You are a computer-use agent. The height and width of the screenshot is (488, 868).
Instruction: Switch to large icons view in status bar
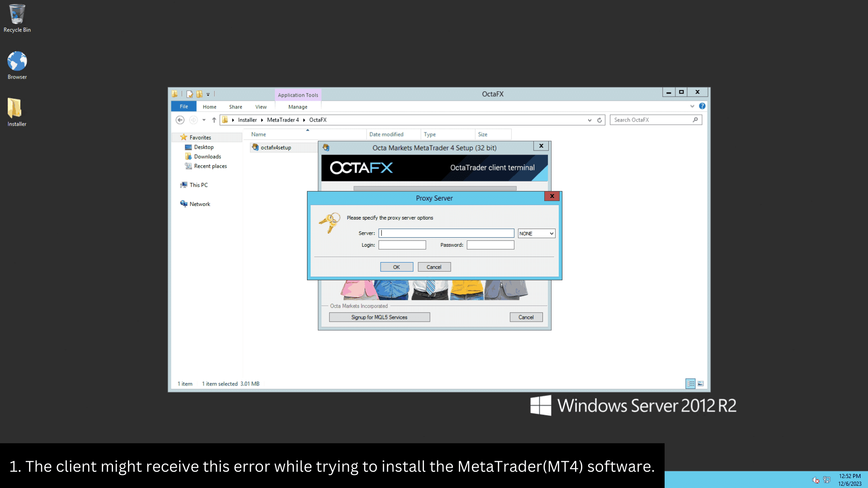tap(700, 384)
